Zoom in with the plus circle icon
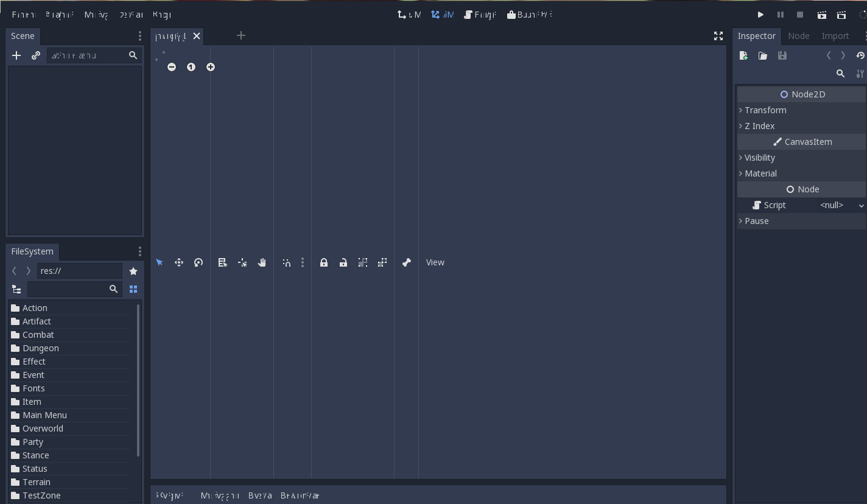 click(211, 67)
